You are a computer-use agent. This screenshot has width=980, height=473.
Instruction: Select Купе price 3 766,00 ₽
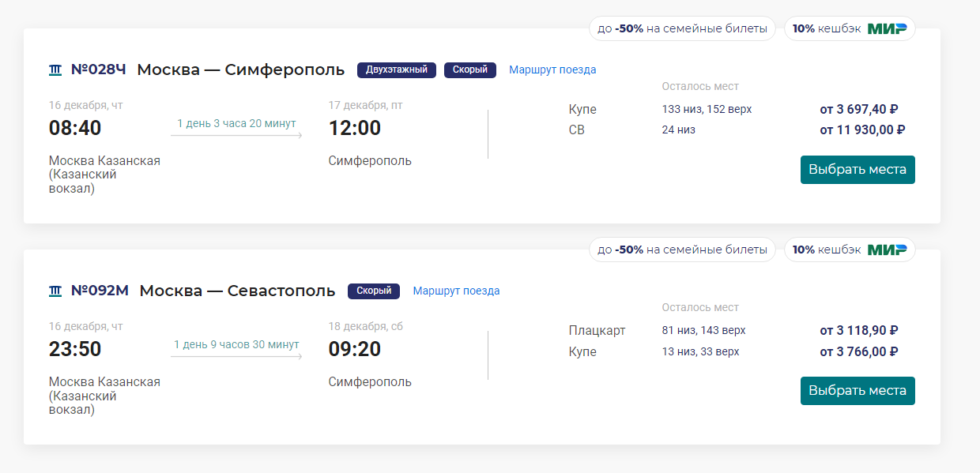coord(859,351)
